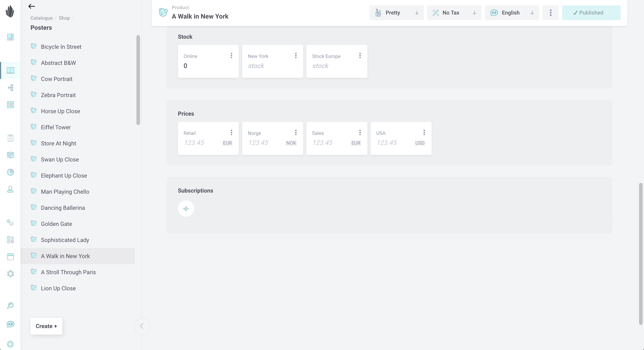Open the pie chart analytics icon
The width and height of the screenshot is (644, 350).
tap(10, 172)
